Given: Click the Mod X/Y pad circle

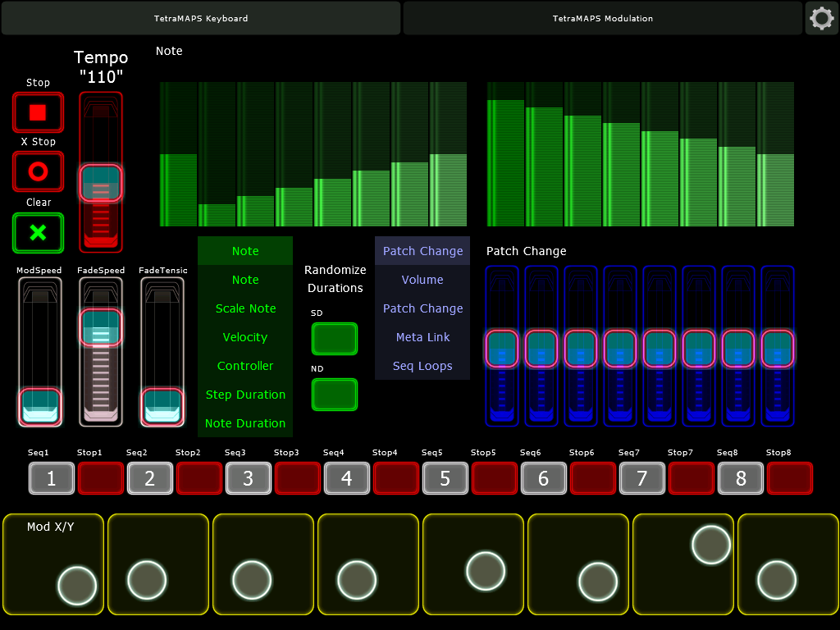Looking at the screenshot, I should click(x=78, y=586).
